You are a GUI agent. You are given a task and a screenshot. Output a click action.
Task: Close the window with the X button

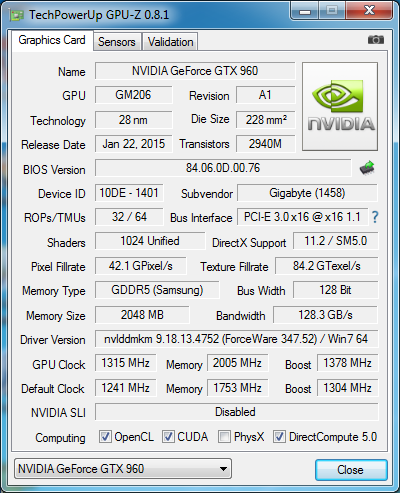tap(369, 11)
